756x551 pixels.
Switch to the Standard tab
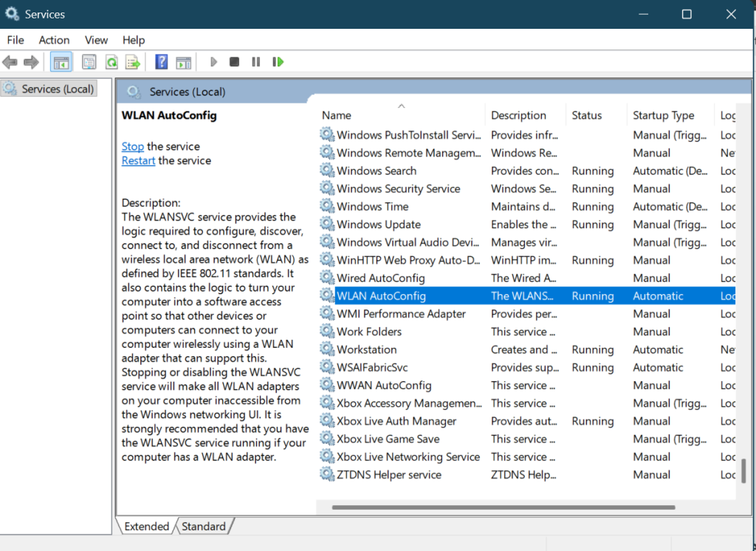click(x=204, y=526)
